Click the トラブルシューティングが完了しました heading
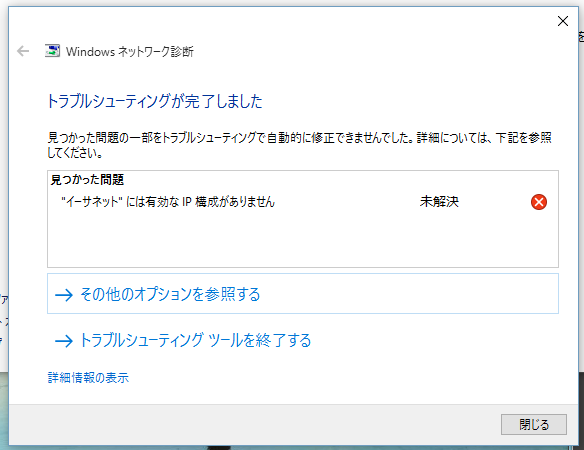 tap(155, 101)
